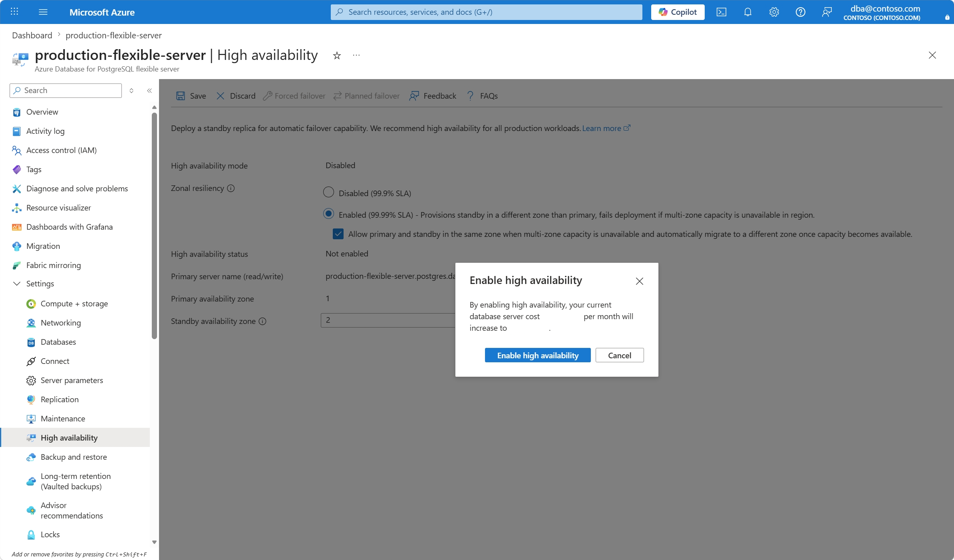The height and width of the screenshot is (560, 954).
Task: Click the sidebar scroll up arrow
Action: click(x=154, y=107)
